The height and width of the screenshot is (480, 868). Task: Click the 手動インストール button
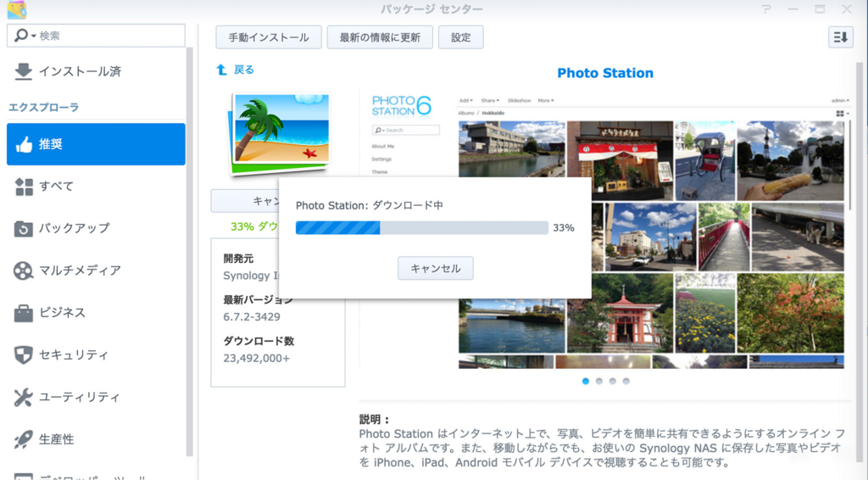point(269,37)
